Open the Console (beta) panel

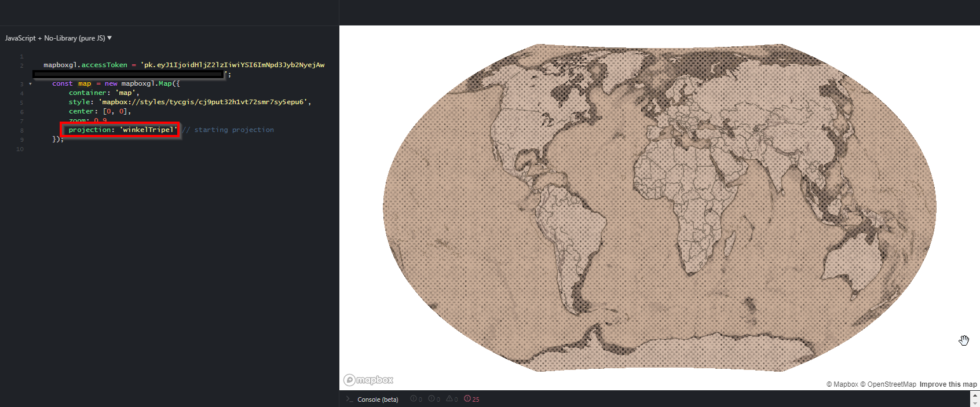pyautogui.click(x=378, y=399)
